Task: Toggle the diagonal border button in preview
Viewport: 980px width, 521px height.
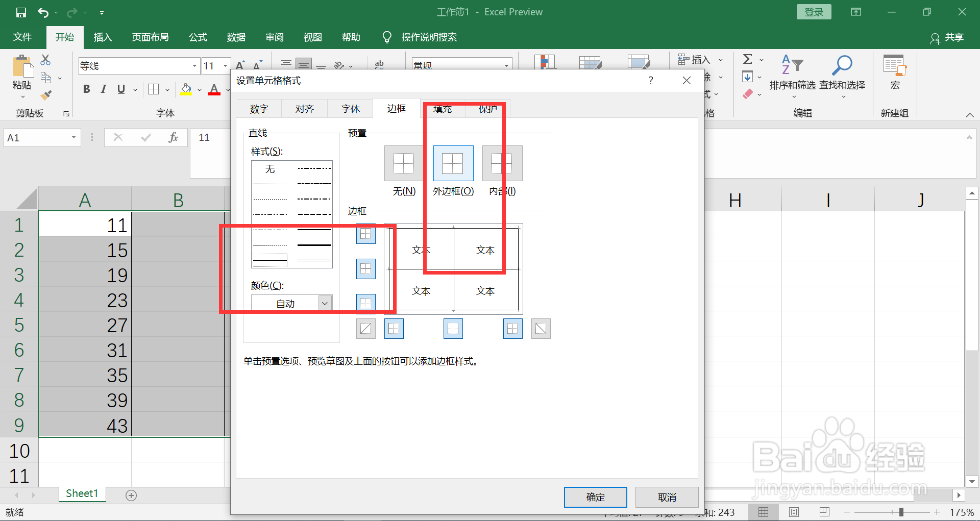Action: point(365,328)
